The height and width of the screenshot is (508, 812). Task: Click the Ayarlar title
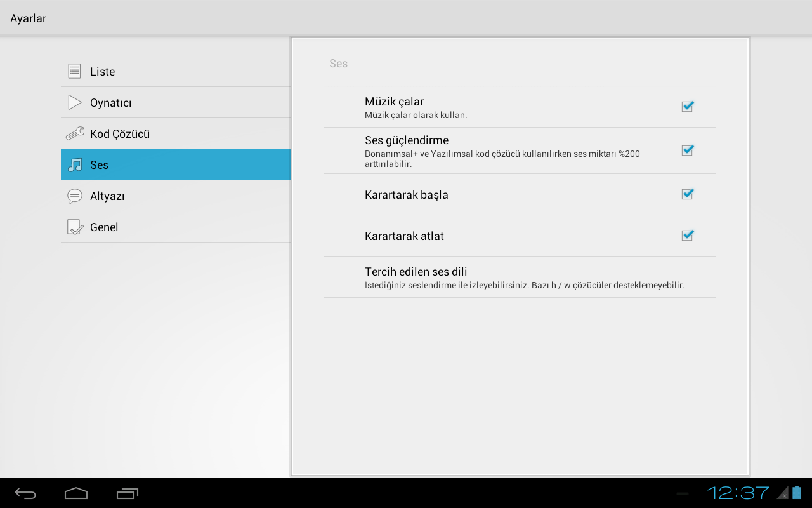point(29,18)
